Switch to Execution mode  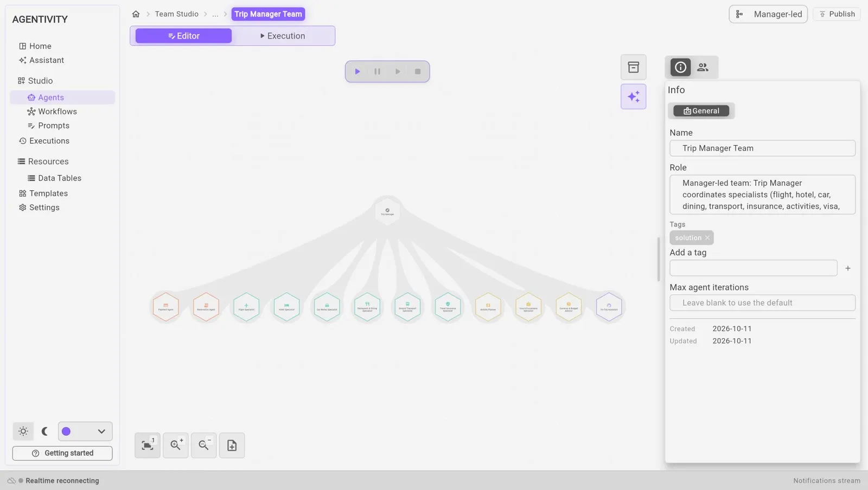[282, 36]
